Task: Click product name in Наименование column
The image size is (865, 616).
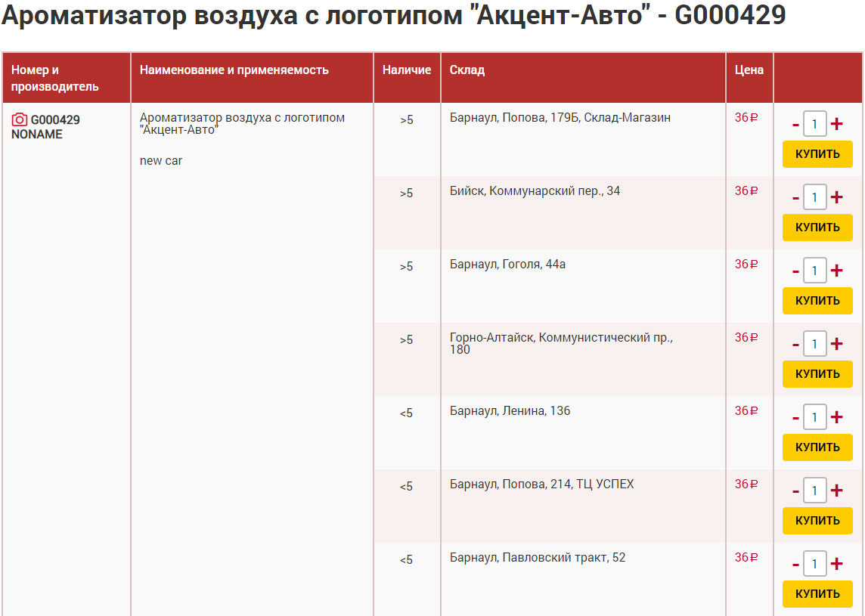Action: pyautogui.click(x=242, y=123)
